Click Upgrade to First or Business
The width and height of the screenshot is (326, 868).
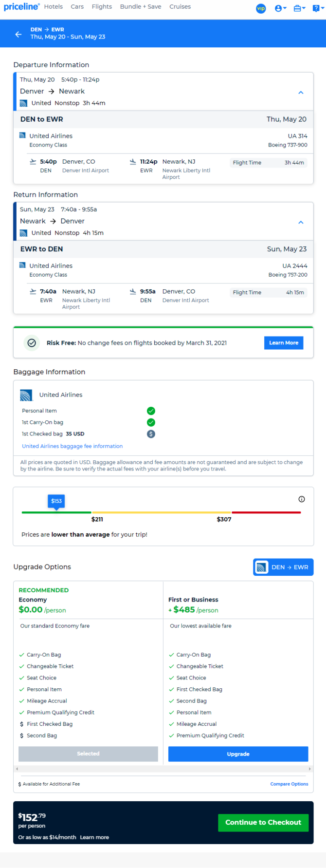238,754
